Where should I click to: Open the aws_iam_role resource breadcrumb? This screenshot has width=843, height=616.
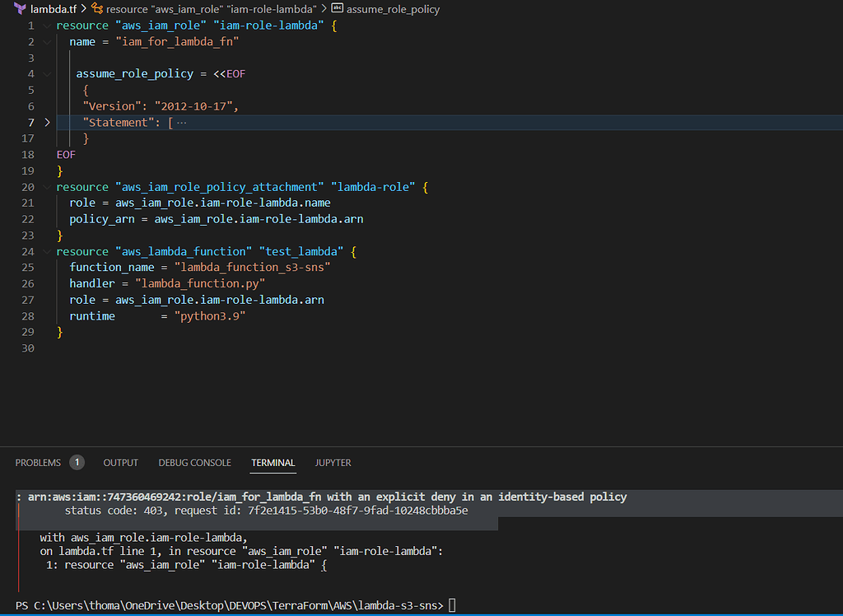pyautogui.click(x=212, y=9)
